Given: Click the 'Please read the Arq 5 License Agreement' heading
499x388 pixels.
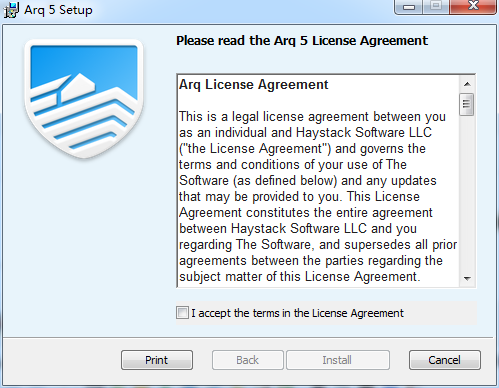Looking at the screenshot, I should click(302, 41).
